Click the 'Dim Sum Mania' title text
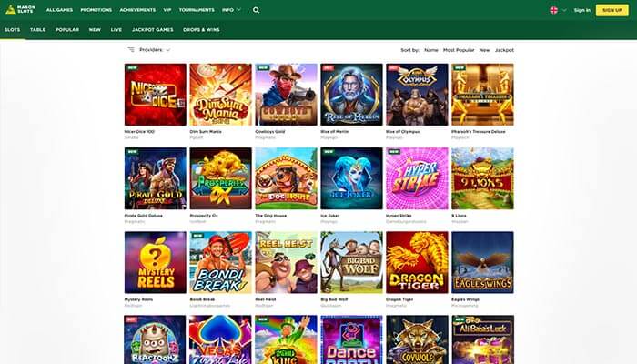Screen dimensions: 637x364 (x=206, y=132)
